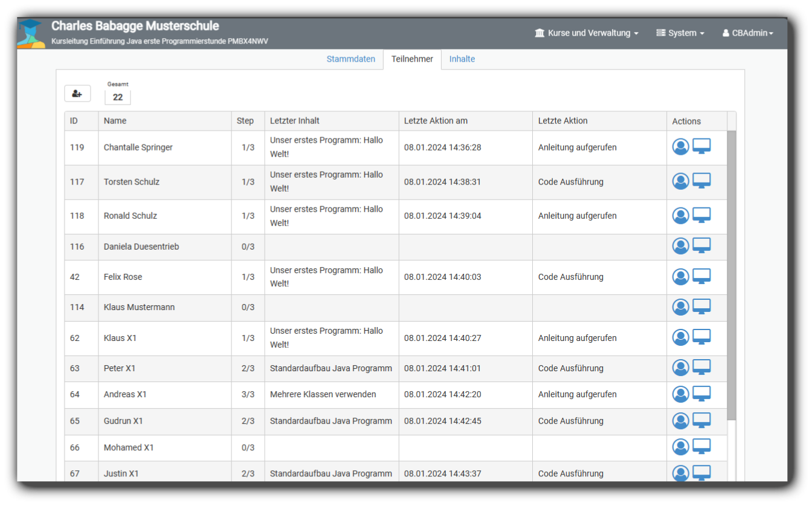Open the monitor view for Mohamed X1
Viewport: 812px width, 506px height.
pos(701,447)
